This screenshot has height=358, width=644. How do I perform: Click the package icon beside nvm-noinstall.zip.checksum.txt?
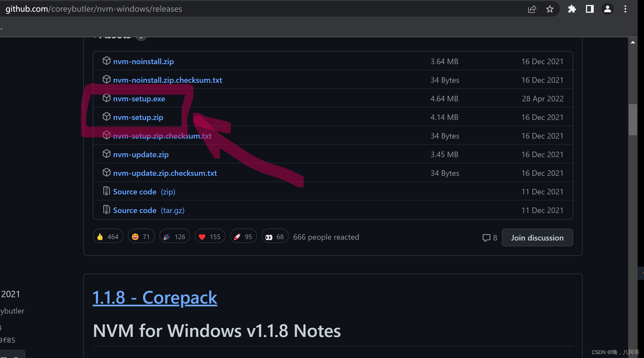click(x=106, y=79)
